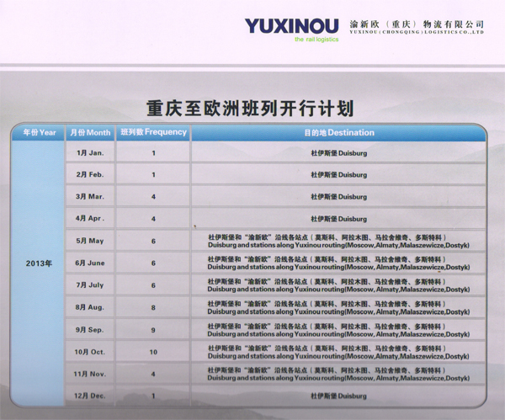This screenshot has height=420, width=505.
Task: Click '杜伊斯堡 Duisburg' destination in Dec. row
Action: (x=339, y=396)
